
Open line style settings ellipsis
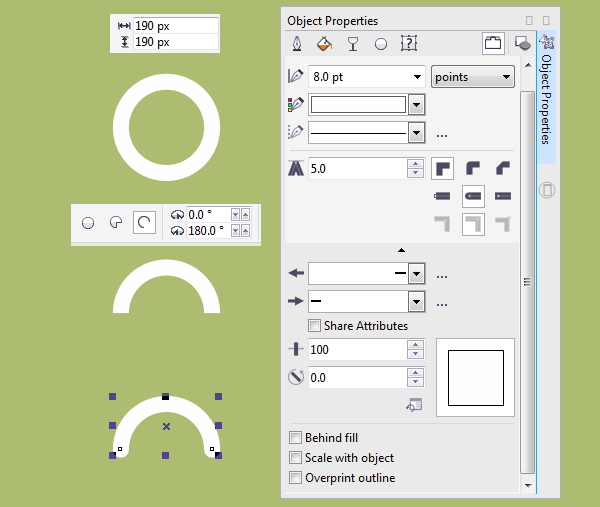[x=442, y=135]
